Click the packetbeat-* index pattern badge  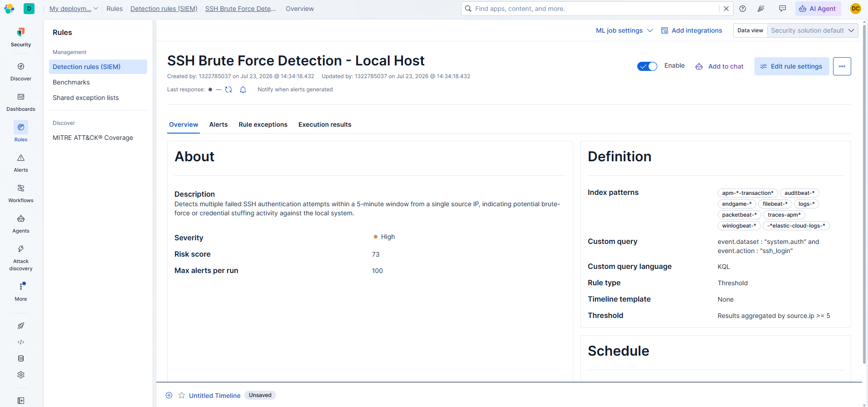pos(739,215)
